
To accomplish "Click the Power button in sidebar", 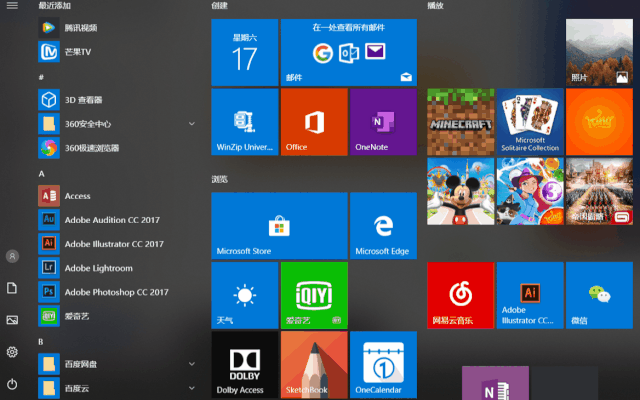I will coord(12,384).
